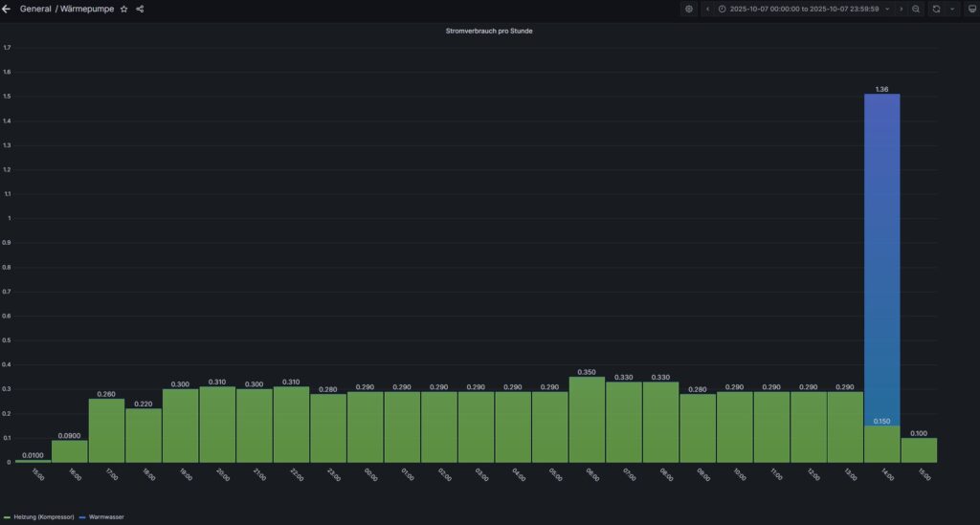Click the tall blue 1.36 Warmwasser bar
This screenshot has width=980, height=525.
[x=881, y=258]
